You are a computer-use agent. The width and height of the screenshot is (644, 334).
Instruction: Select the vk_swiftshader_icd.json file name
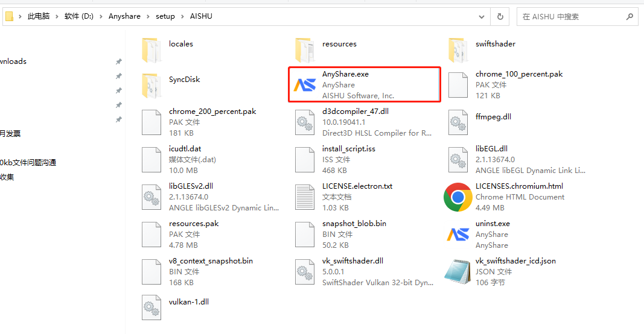515,261
